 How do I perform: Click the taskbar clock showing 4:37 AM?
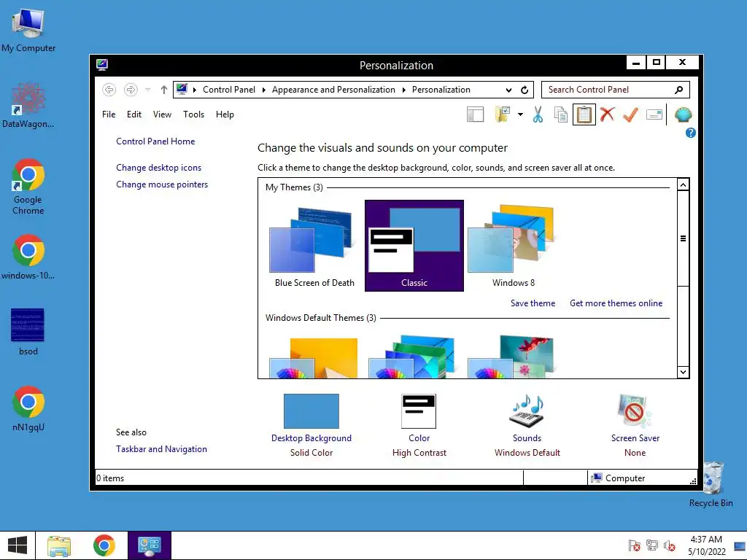pos(706,545)
